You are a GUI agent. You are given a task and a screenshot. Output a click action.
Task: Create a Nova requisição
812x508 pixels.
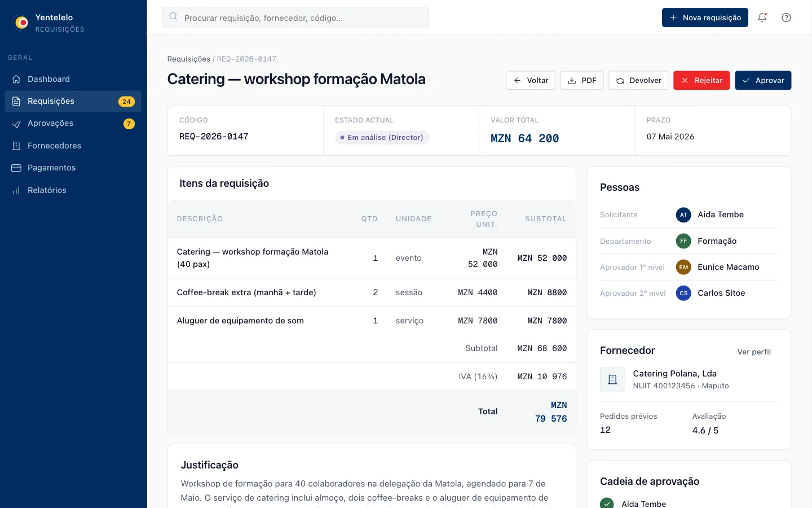point(705,17)
